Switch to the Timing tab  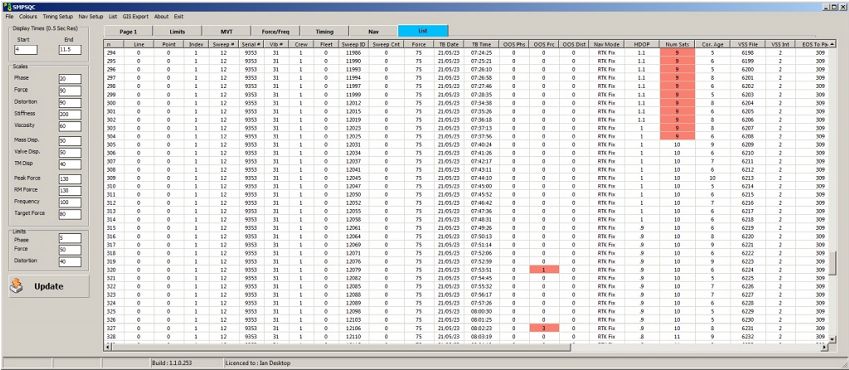coord(324,31)
